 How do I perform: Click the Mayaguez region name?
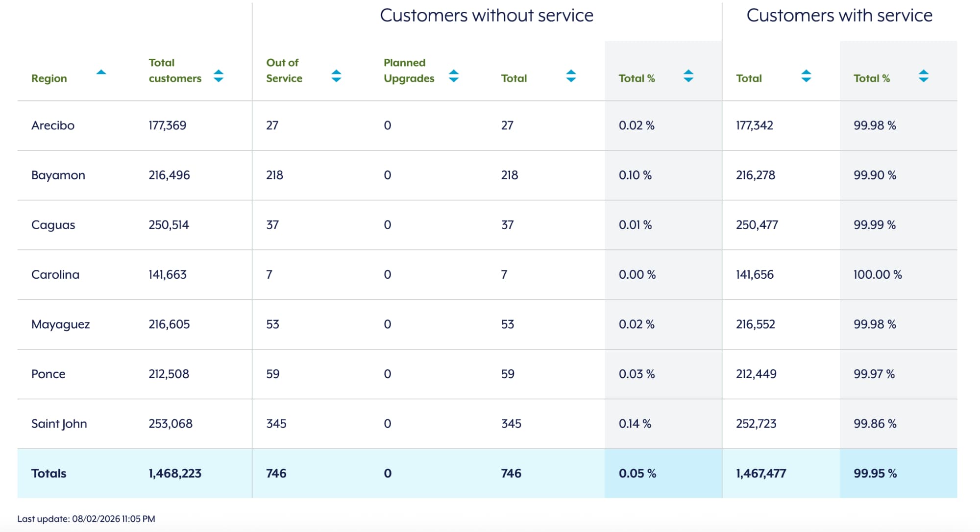pos(61,324)
